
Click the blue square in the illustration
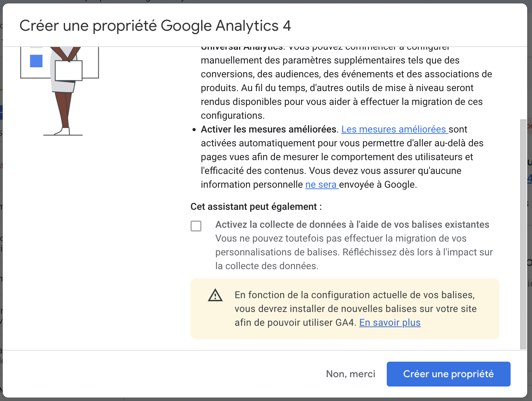[x=36, y=61]
